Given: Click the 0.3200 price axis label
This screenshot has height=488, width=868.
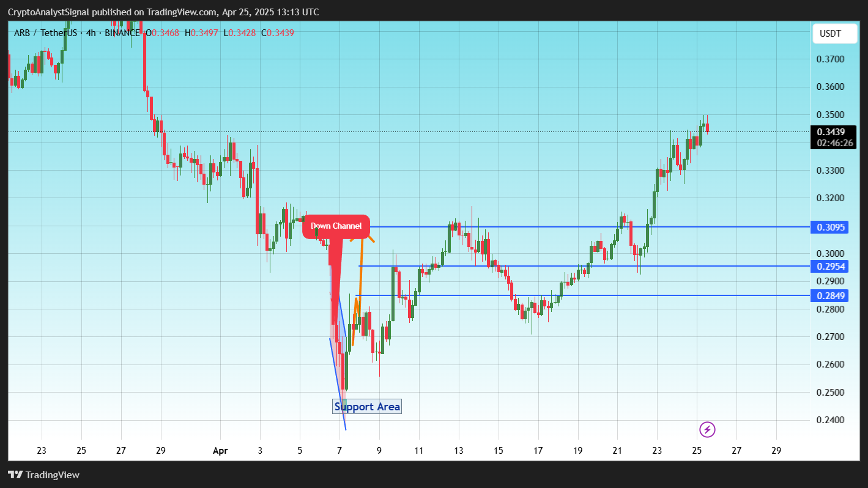Looking at the screenshot, I should pos(830,198).
